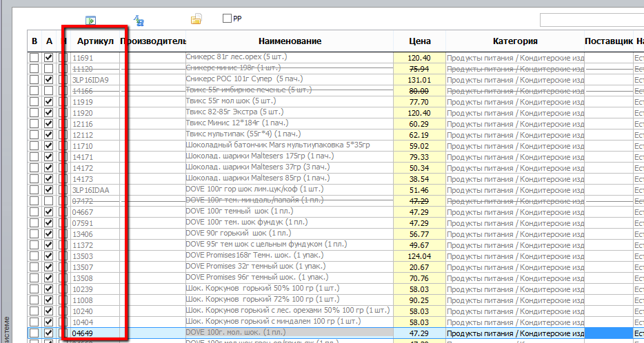Select 'DOVE Promises168г Темн. шок.' cell
644x343 pixels.
290,256
